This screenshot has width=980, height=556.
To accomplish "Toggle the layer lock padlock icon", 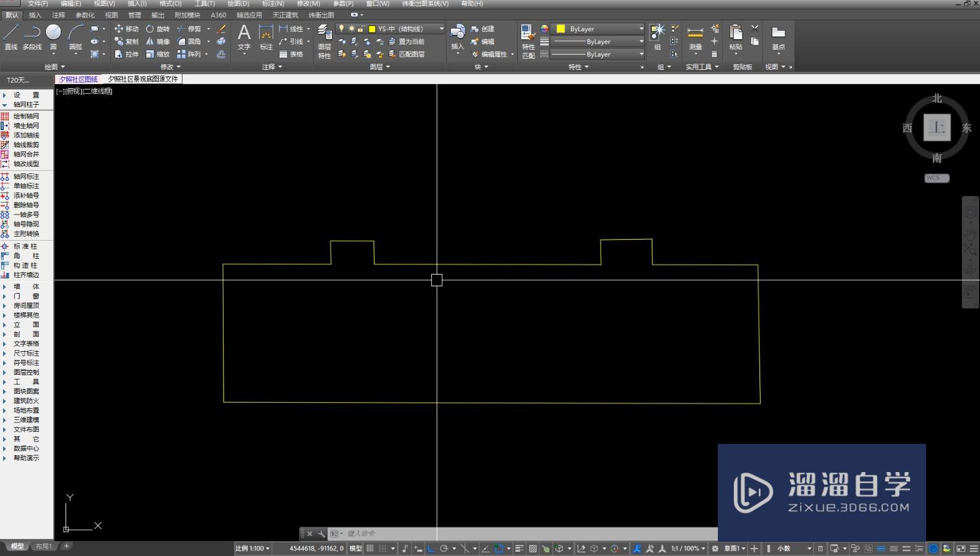I will pos(360,28).
